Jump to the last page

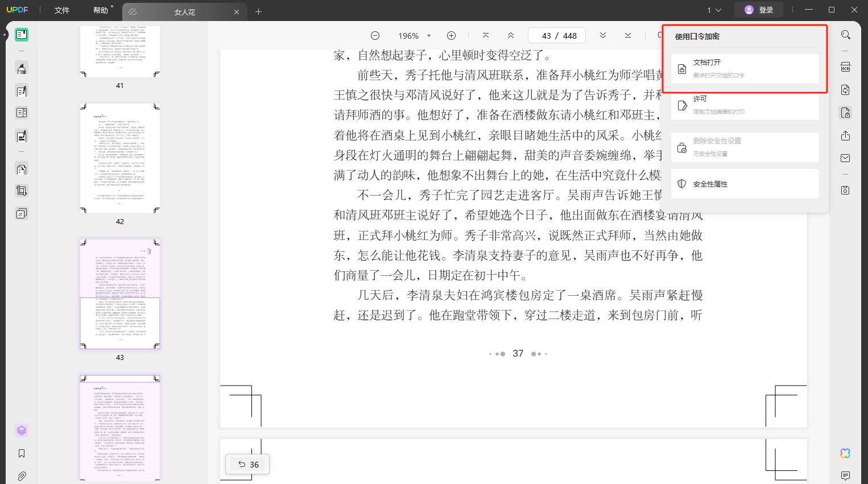(628, 35)
